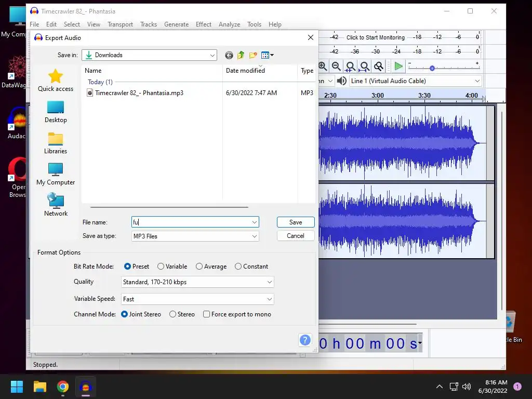This screenshot has height=399, width=532.
Task: Open File Explorer from the taskbar
Action: 39,387
